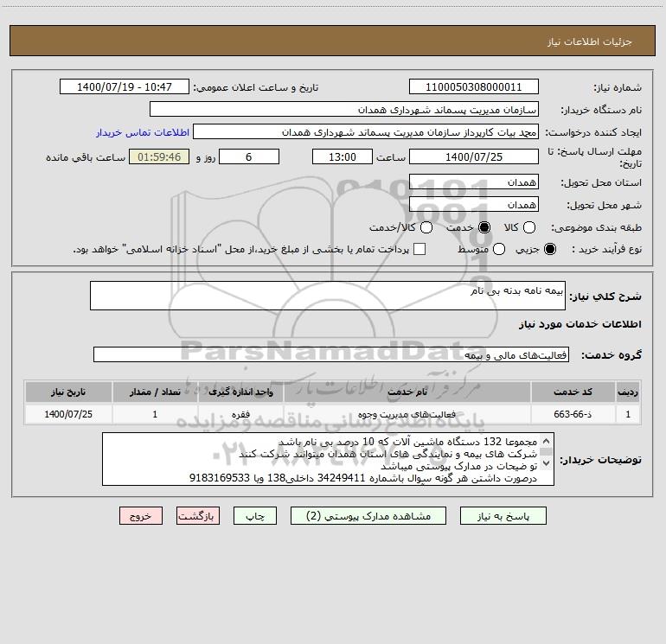
Task: Click the delivery province field همدان
Action: click(x=474, y=182)
